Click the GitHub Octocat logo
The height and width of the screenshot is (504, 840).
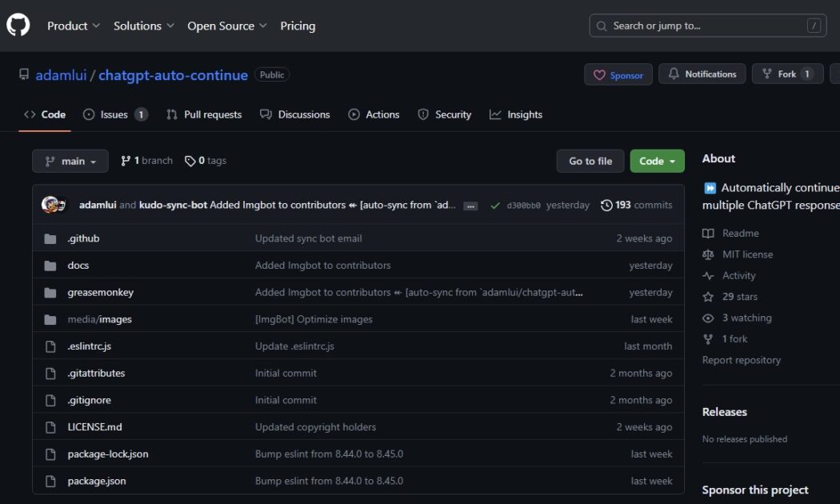coord(18,25)
